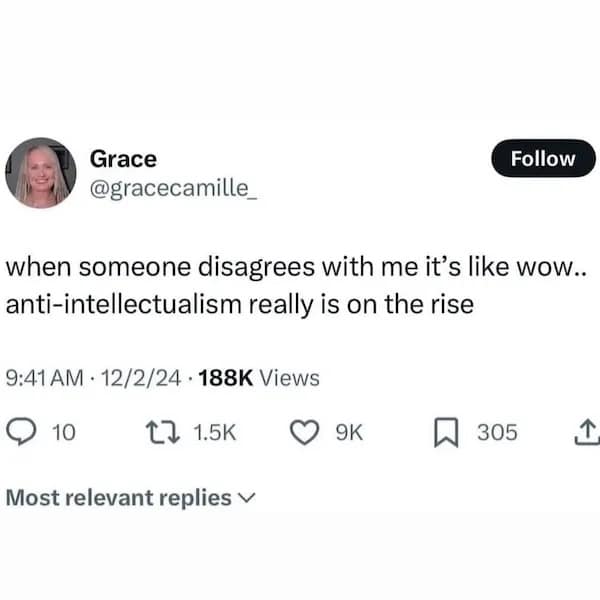Bookmark this tweet using the bookmark icon
This screenshot has width=600, height=600.
coord(446,432)
